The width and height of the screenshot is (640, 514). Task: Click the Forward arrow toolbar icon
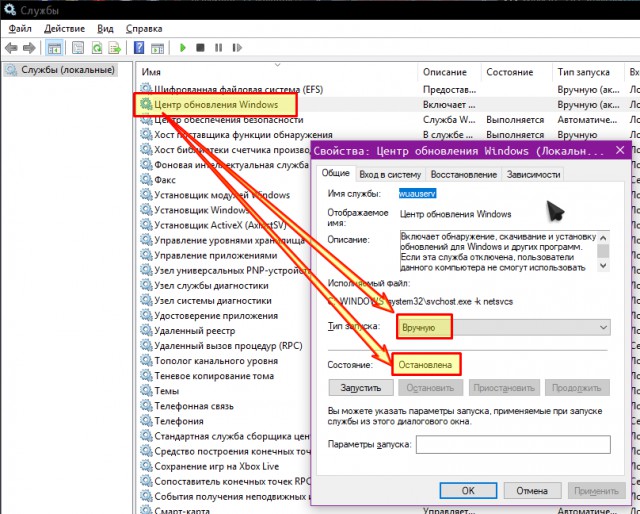[x=29, y=48]
